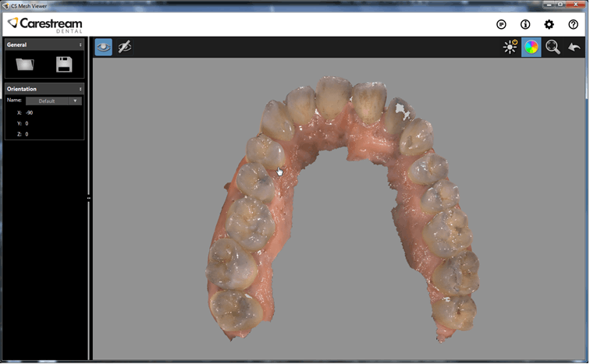Click the X orientation value -90
The height and width of the screenshot is (364, 590).
[30, 113]
